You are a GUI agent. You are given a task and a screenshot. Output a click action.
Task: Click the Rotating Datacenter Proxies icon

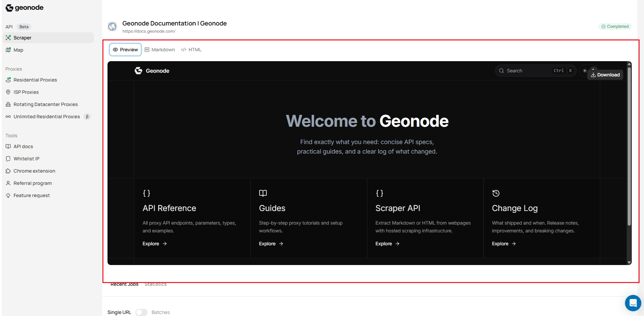(8, 104)
